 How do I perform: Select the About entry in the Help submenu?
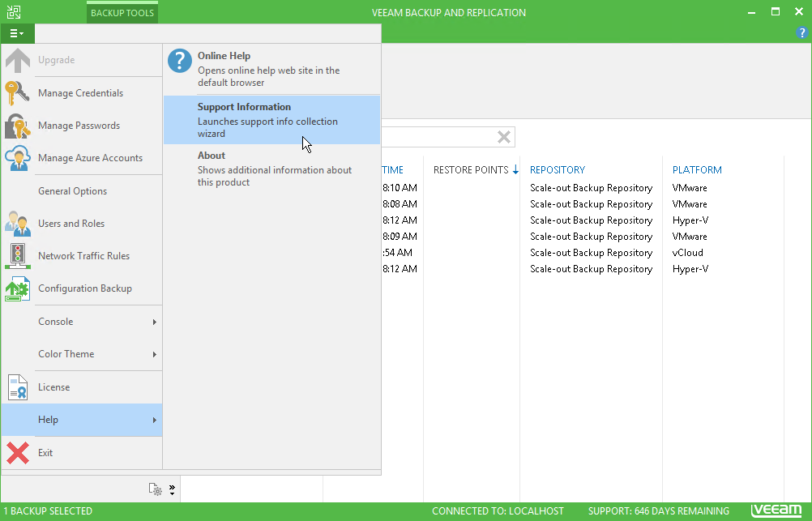[271, 169]
